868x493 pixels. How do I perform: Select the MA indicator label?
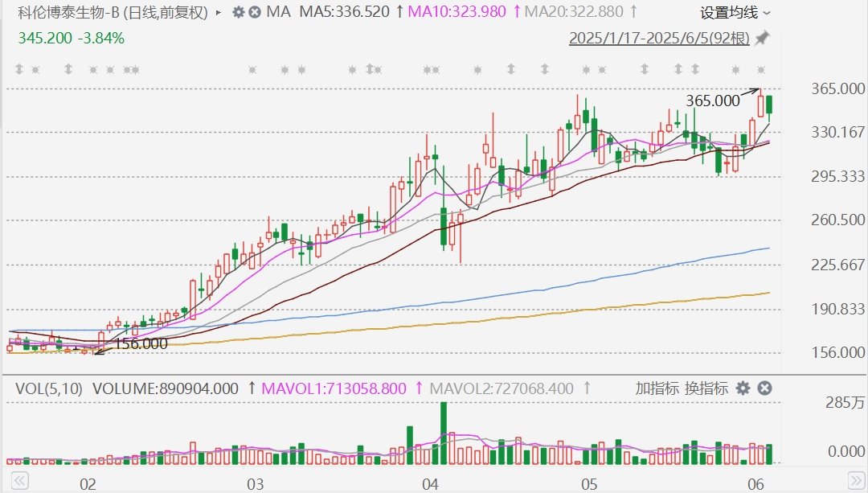(x=278, y=12)
